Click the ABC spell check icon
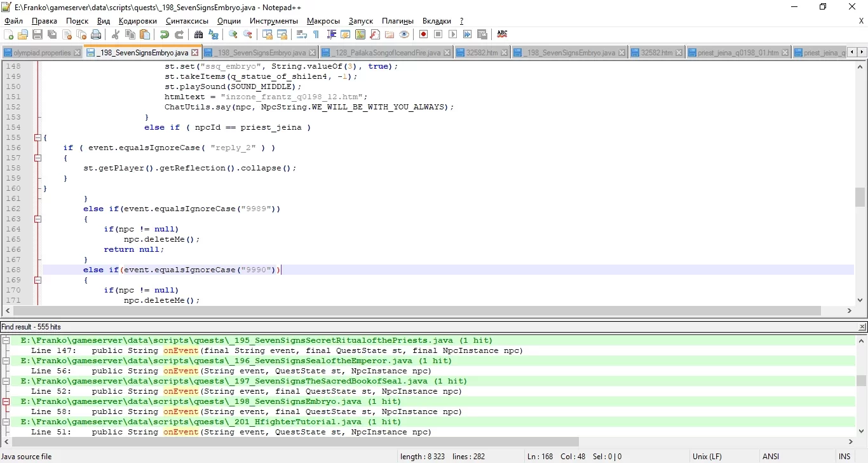 click(502, 34)
